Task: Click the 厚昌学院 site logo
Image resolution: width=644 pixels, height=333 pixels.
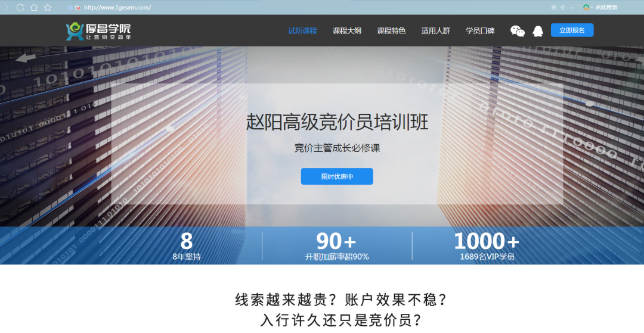Action: 98,31
